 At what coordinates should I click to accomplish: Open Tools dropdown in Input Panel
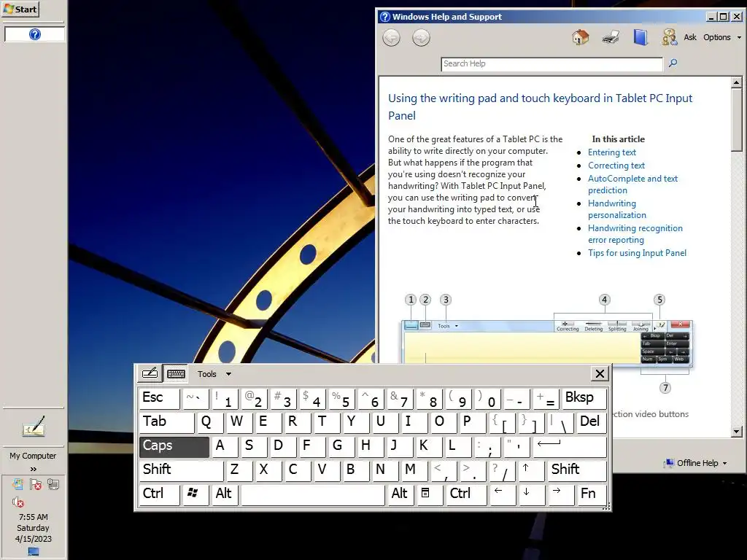214,374
